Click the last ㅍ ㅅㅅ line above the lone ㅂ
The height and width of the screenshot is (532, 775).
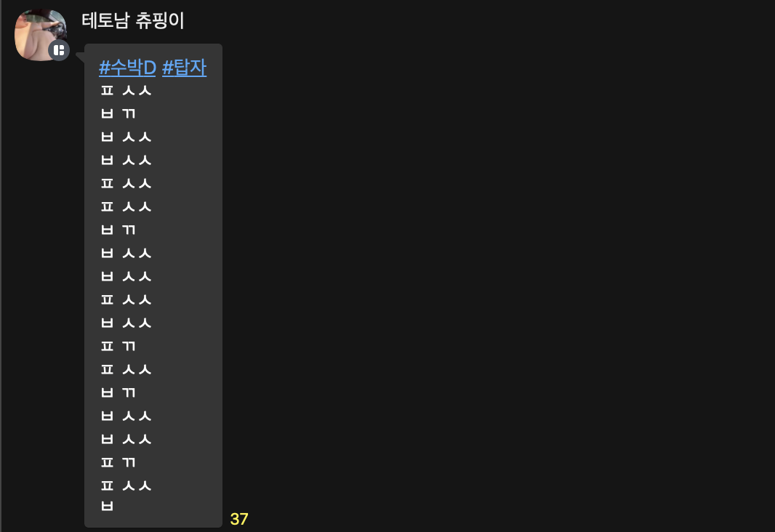point(126,485)
